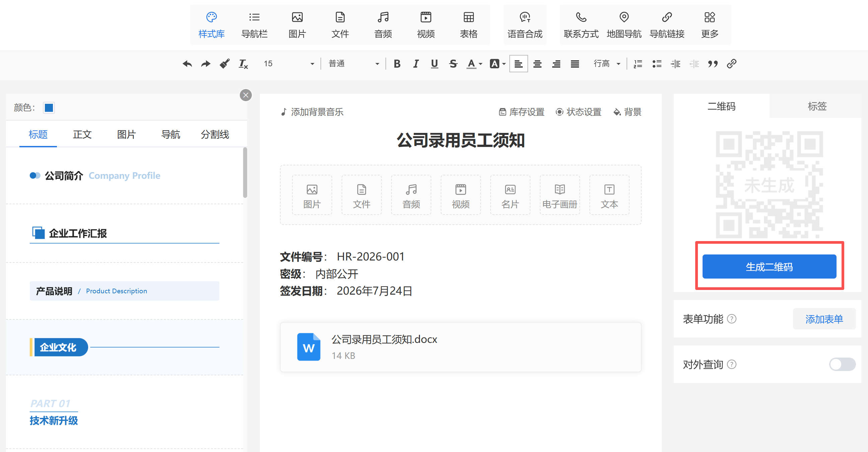Viewport: 868px width, 452px height.
Task: Insert a block quote
Action: pyautogui.click(x=713, y=64)
